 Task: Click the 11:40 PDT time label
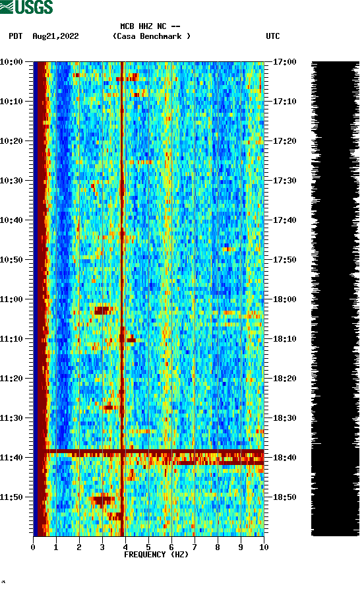[11, 458]
